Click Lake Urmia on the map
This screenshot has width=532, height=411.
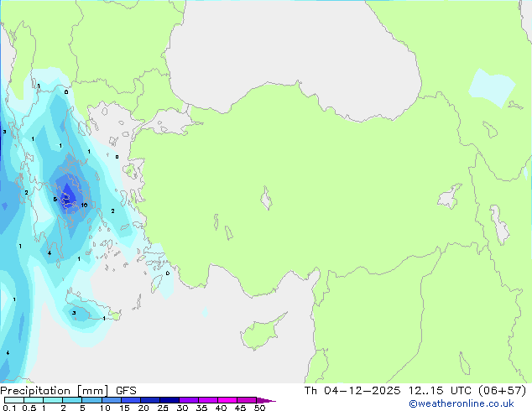(x=498, y=224)
